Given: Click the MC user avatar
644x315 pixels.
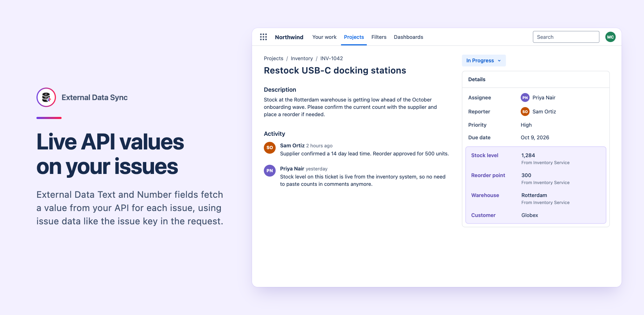Looking at the screenshot, I should coord(610,37).
